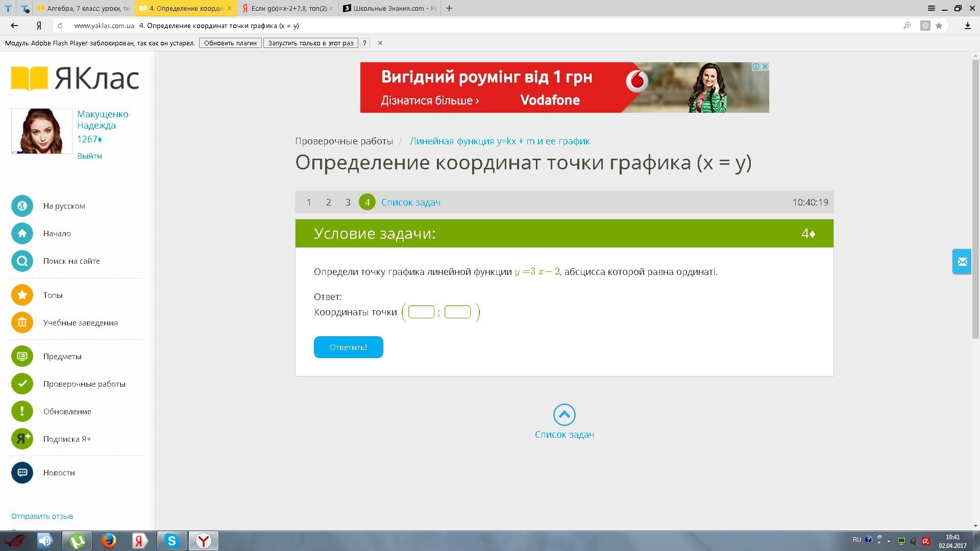Click the Выйти logout link

[x=89, y=156]
